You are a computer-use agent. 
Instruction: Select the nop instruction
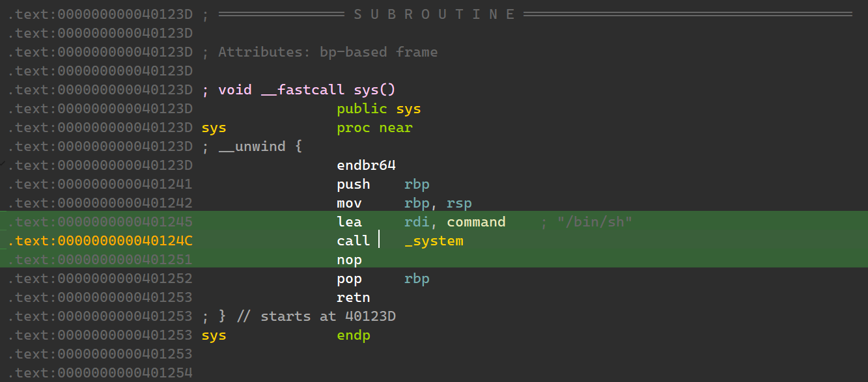(x=349, y=260)
